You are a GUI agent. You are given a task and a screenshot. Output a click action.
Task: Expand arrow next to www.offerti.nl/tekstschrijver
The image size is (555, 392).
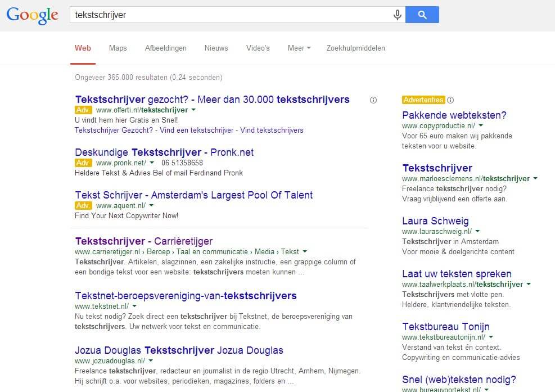[x=193, y=110]
